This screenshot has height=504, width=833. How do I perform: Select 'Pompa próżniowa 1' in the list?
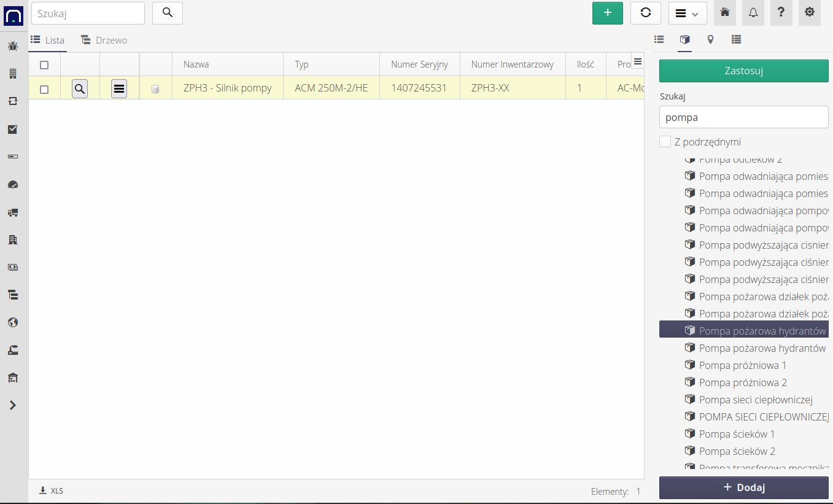[x=742, y=365]
